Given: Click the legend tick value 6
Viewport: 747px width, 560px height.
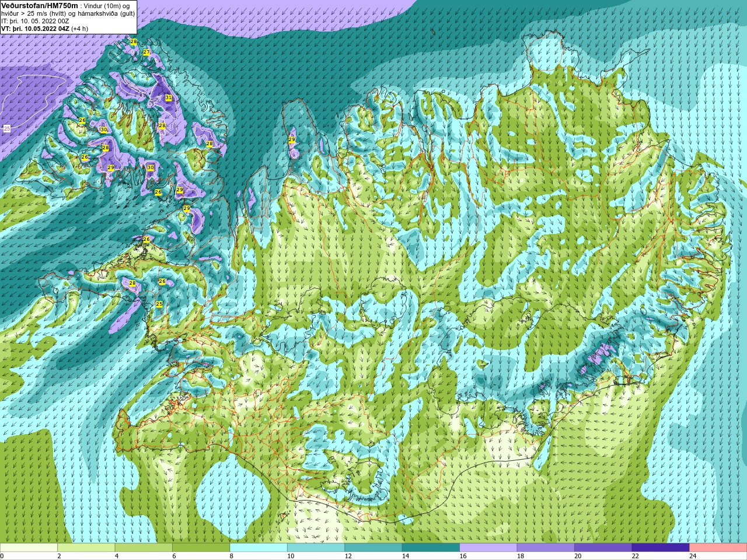Looking at the screenshot, I should (173, 556).
